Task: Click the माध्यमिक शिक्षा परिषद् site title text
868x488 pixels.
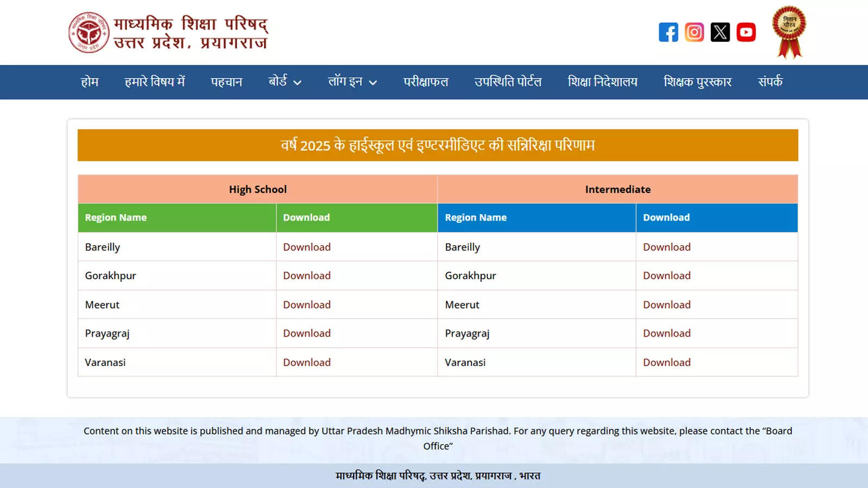Action: click(x=191, y=33)
